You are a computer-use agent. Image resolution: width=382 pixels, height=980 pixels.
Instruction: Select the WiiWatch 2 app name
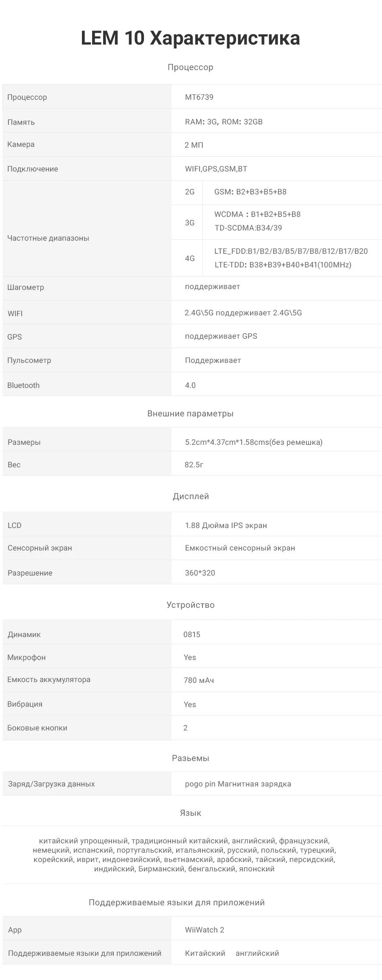(x=205, y=930)
